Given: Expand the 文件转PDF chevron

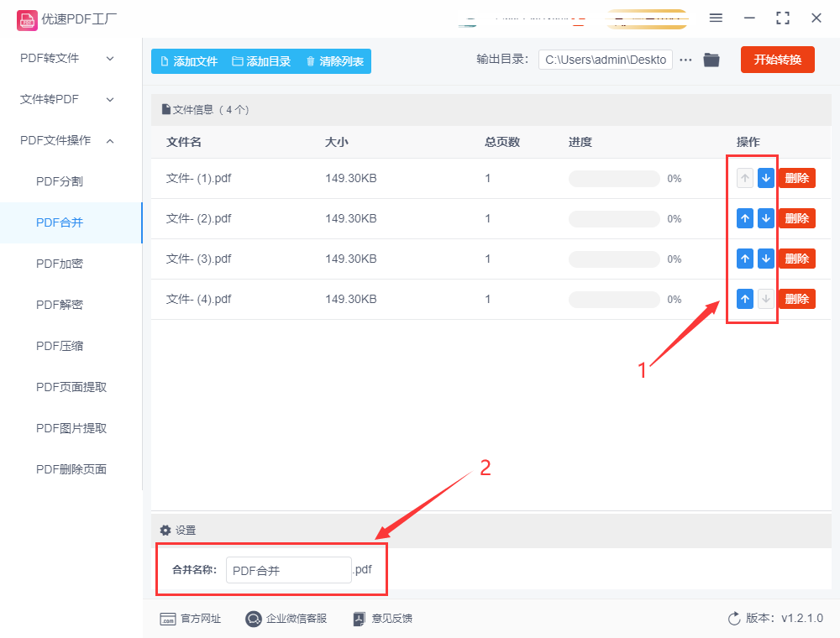Looking at the screenshot, I should pos(110,100).
